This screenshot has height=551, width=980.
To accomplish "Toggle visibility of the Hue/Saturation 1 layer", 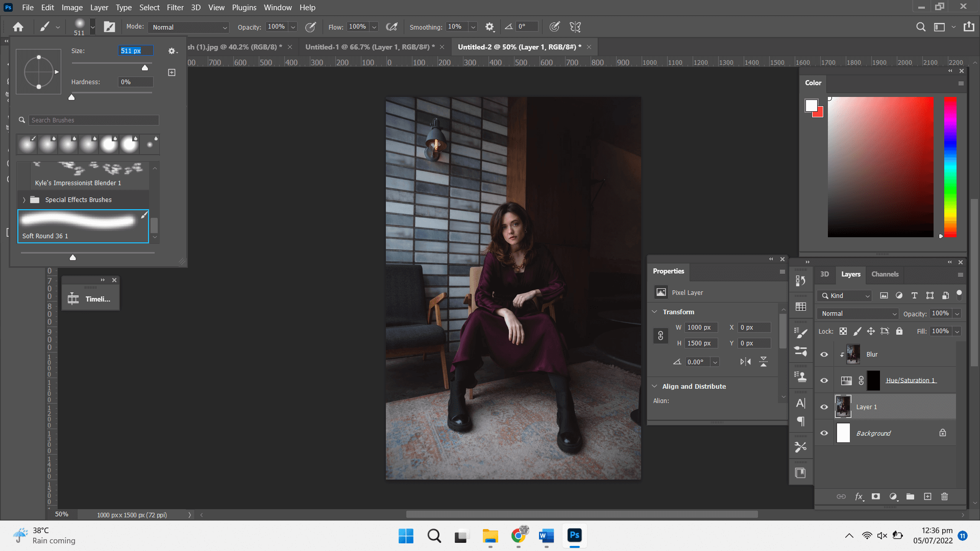I will [x=824, y=380].
